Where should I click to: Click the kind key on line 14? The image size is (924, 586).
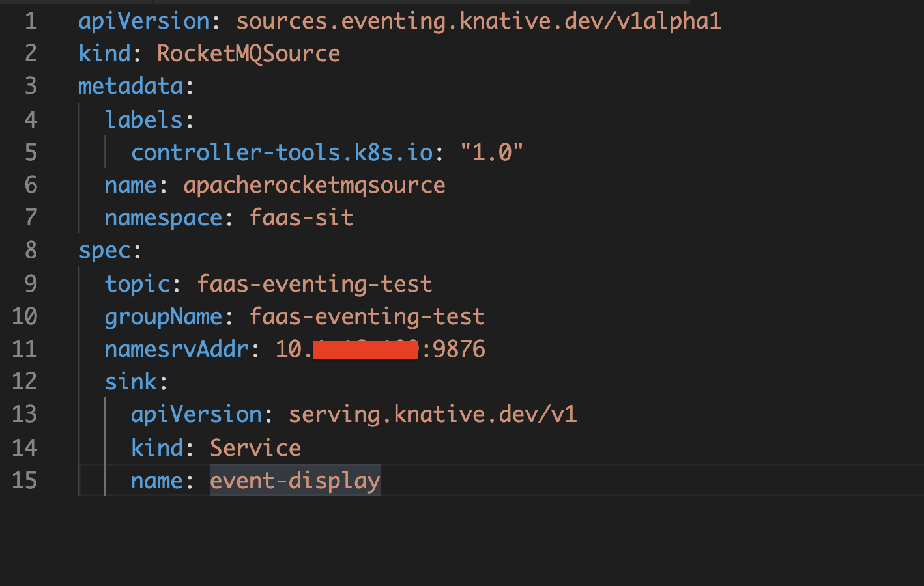point(157,448)
